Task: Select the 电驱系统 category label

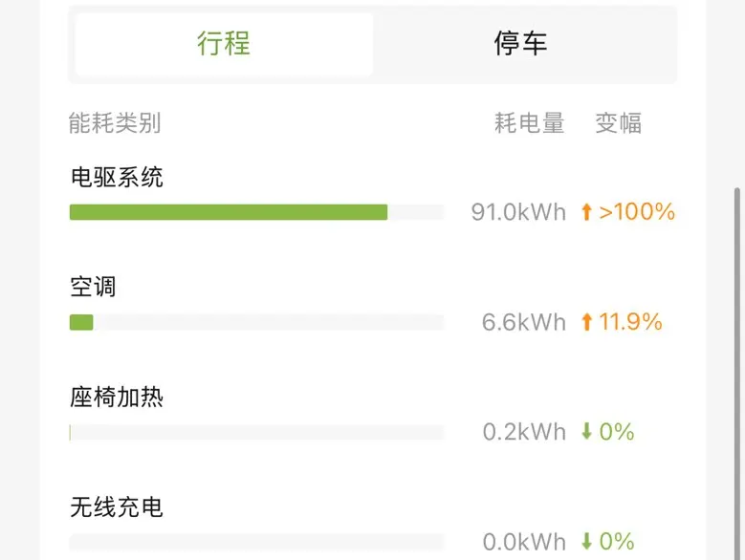Action: (117, 177)
